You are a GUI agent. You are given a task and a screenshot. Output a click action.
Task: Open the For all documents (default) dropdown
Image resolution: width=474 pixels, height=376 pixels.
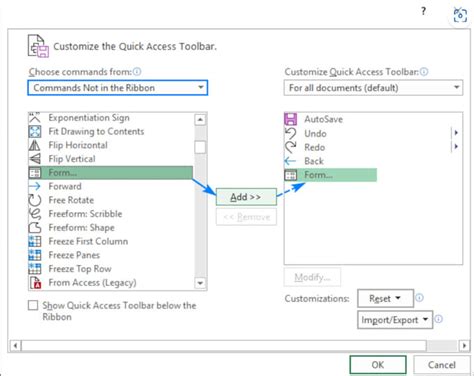(x=373, y=88)
